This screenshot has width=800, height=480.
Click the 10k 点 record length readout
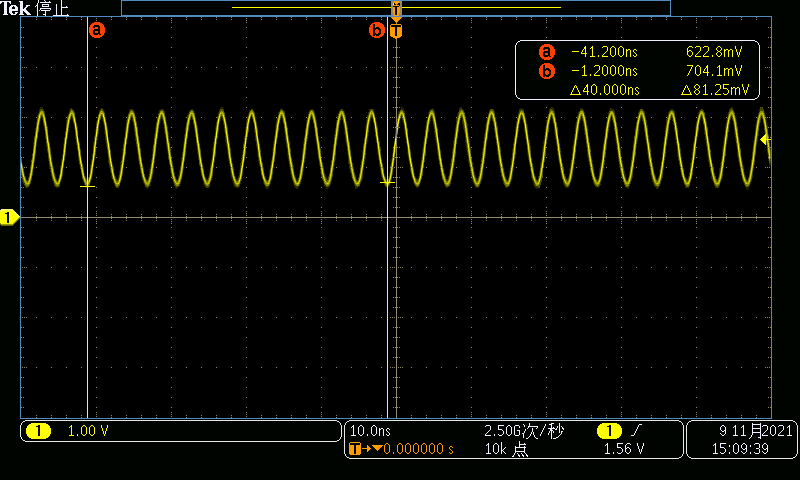click(506, 449)
